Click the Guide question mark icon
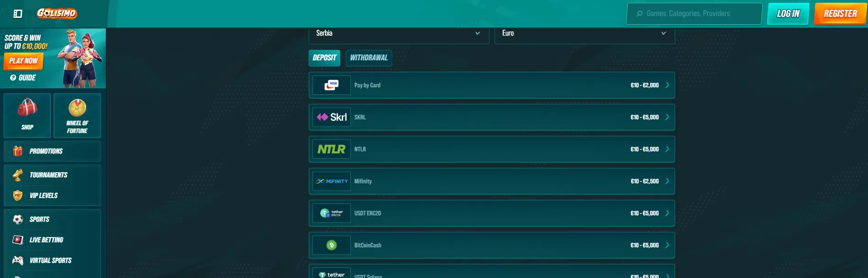 click(13, 78)
